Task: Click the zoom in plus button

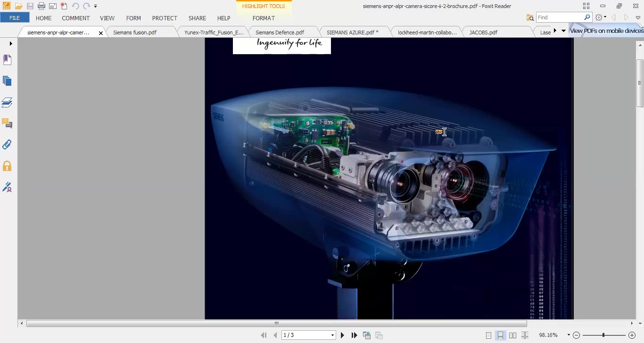Action: point(632,335)
